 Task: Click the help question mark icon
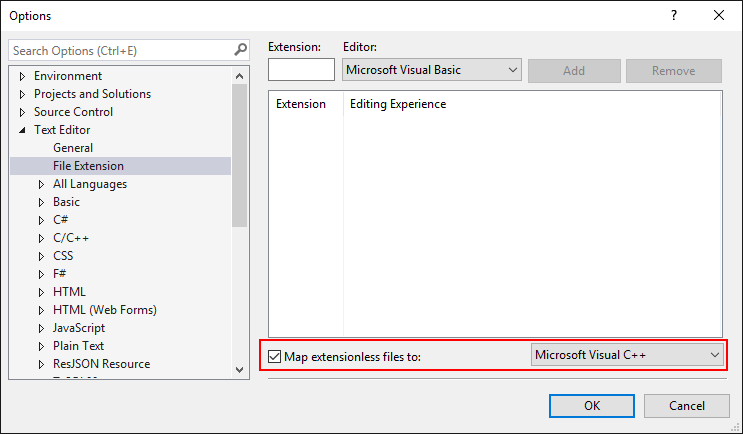coord(673,15)
